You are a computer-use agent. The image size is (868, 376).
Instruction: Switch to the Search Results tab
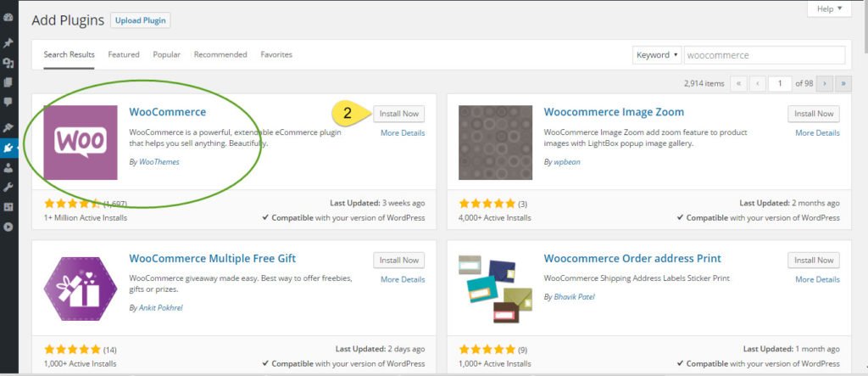(70, 54)
